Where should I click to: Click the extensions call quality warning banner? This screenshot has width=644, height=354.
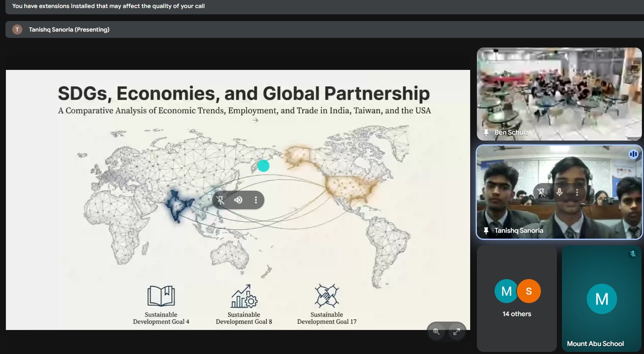tap(109, 6)
